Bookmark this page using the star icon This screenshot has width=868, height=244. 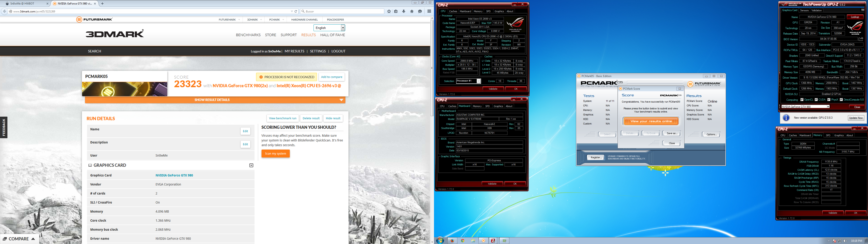point(389,12)
